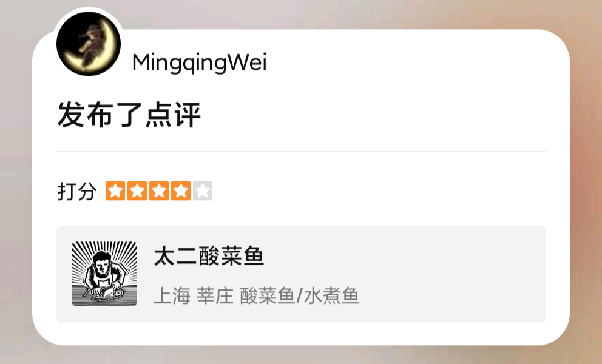Click the 莘庄 district text
This screenshot has height=364, width=602.
[215, 296]
